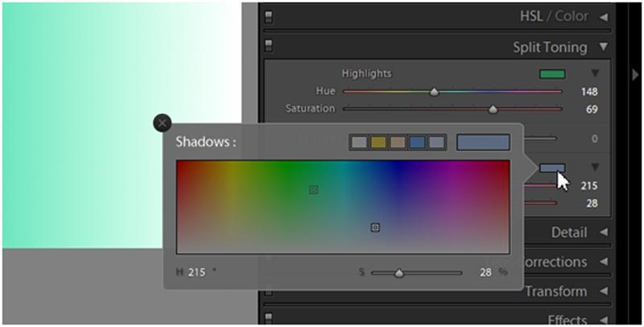Click the S saturation slider in the picker
Image resolution: width=644 pixels, height=327 pixels.
[416, 273]
